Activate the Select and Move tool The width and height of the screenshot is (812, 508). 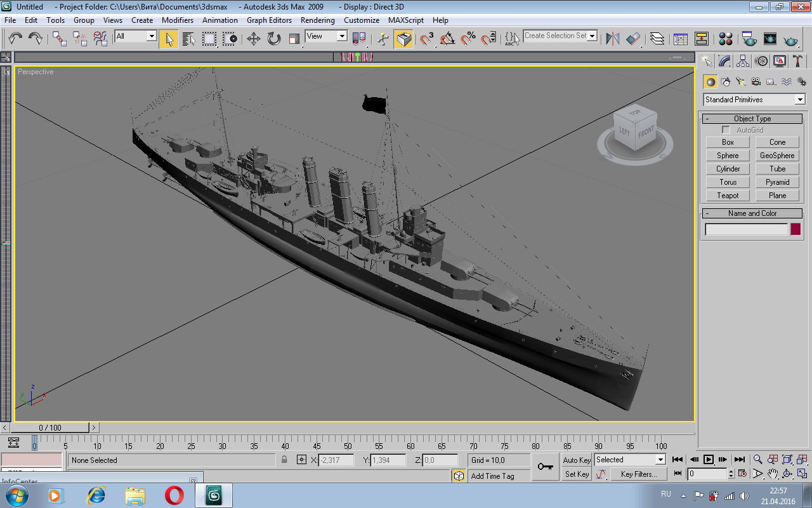coord(254,39)
